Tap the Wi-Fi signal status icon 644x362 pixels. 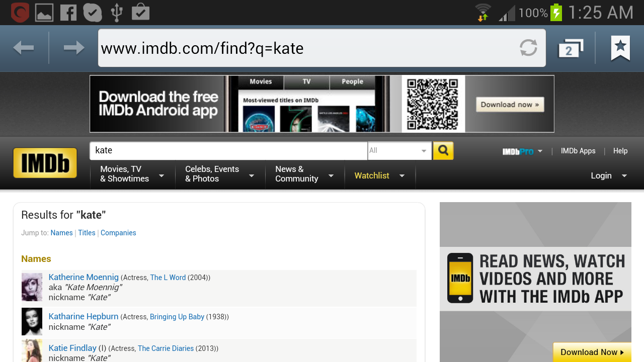point(483,13)
